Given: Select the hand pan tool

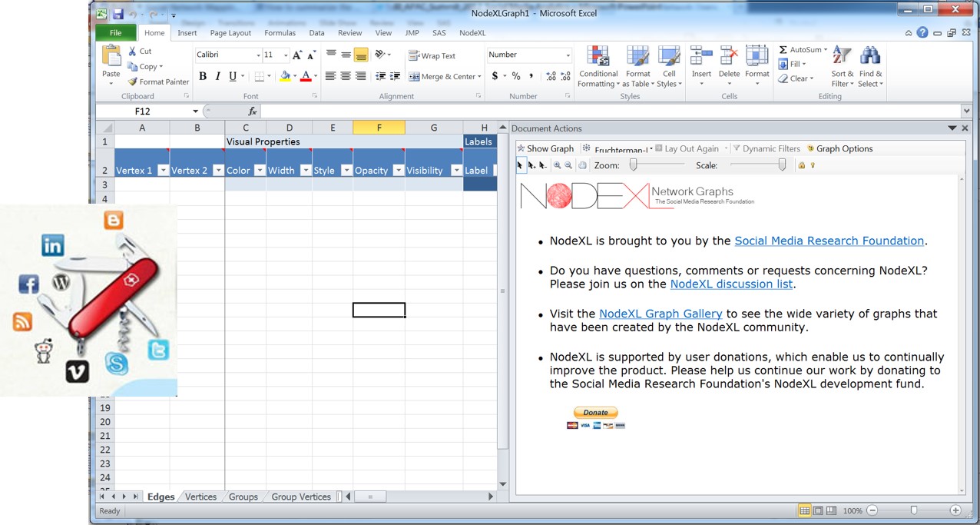Looking at the screenshot, I should pyautogui.click(x=582, y=165).
